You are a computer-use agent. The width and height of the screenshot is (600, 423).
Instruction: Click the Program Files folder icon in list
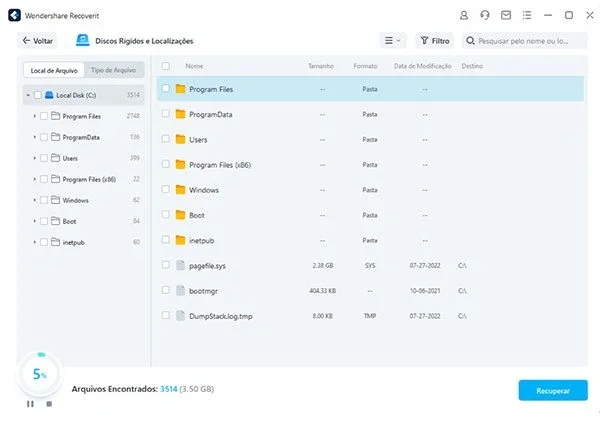pos(180,89)
